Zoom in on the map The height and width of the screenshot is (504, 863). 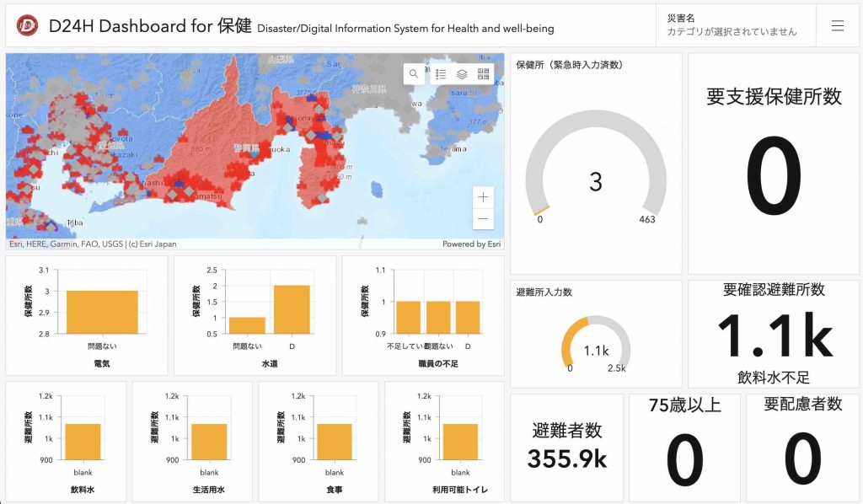tap(483, 196)
